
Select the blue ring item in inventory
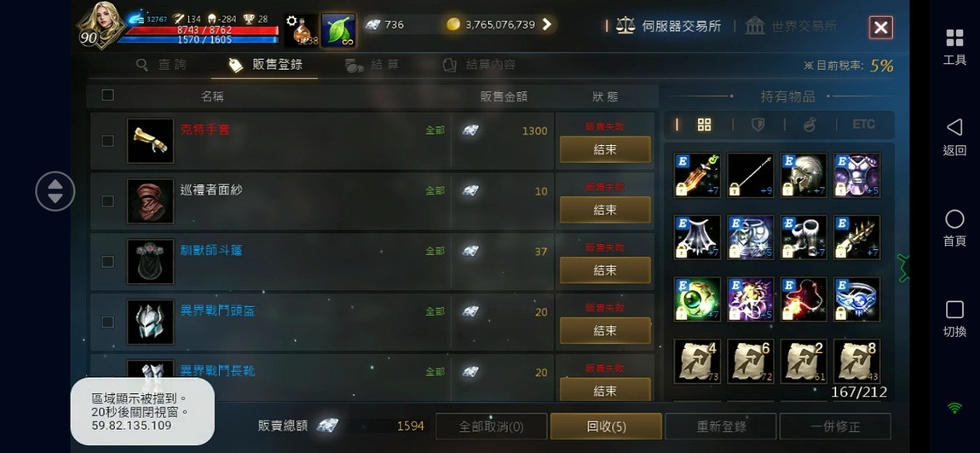(x=857, y=299)
